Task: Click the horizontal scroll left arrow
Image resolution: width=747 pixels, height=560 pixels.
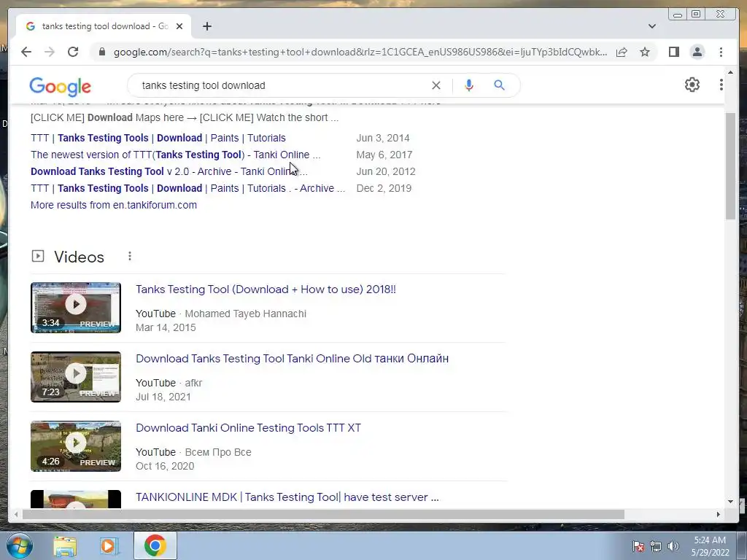Action: point(16,514)
